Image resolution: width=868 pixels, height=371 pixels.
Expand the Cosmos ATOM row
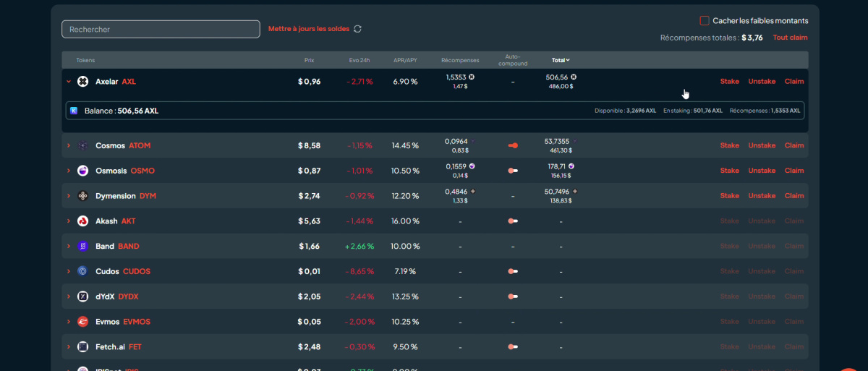[69, 145]
